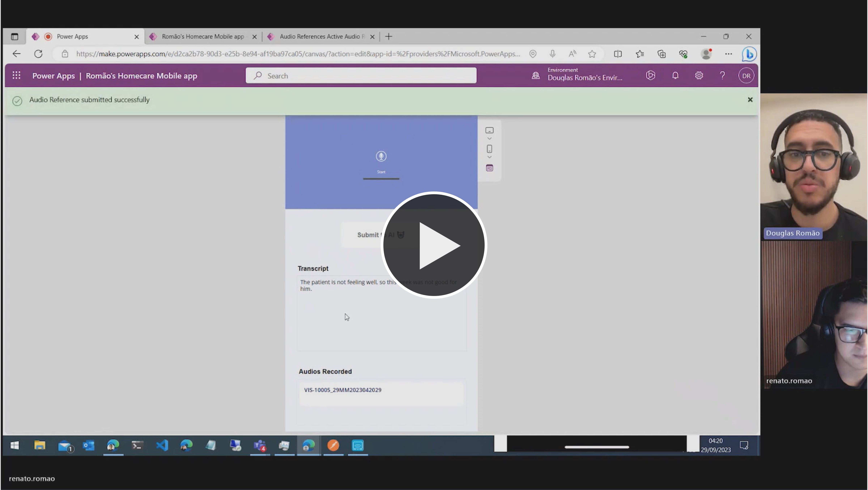Click the Power Apps Search box
This screenshot has height=490, width=868.
(361, 75)
